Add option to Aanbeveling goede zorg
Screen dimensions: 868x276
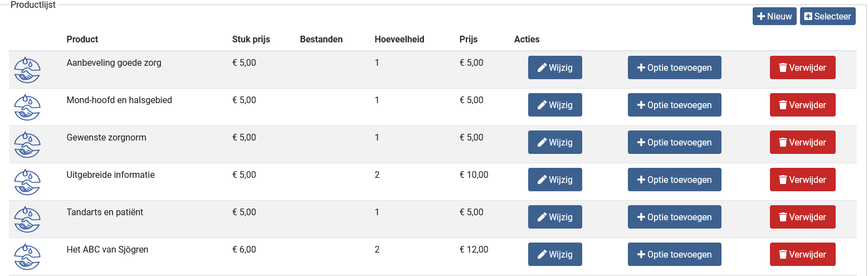point(674,68)
